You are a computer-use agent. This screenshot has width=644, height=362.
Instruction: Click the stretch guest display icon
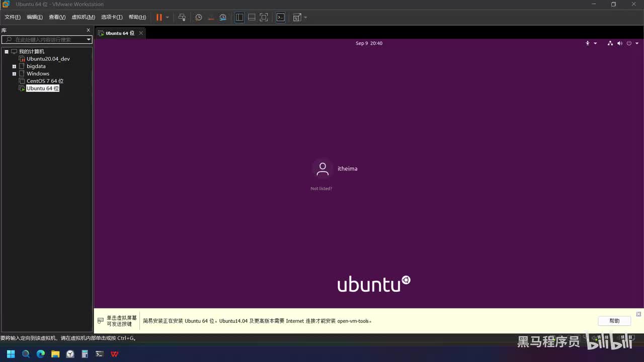tap(297, 17)
